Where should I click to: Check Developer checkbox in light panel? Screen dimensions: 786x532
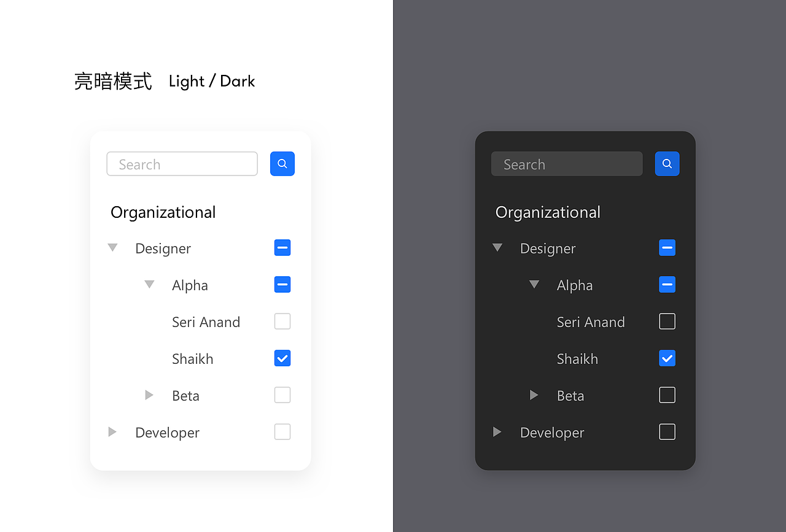(x=282, y=432)
